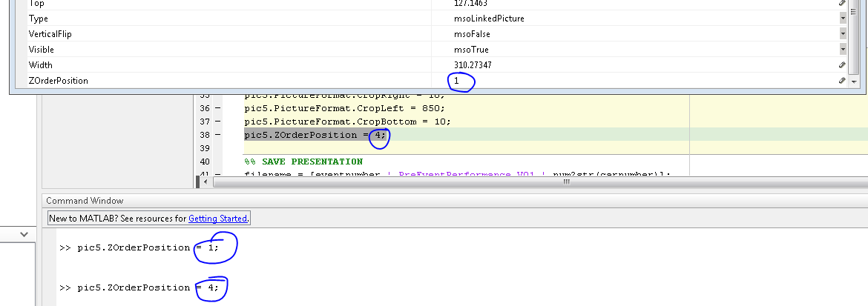Image resolution: width=868 pixels, height=306 pixels.
Task: Click the pencil edit icon for Top
Action: [x=842, y=3]
